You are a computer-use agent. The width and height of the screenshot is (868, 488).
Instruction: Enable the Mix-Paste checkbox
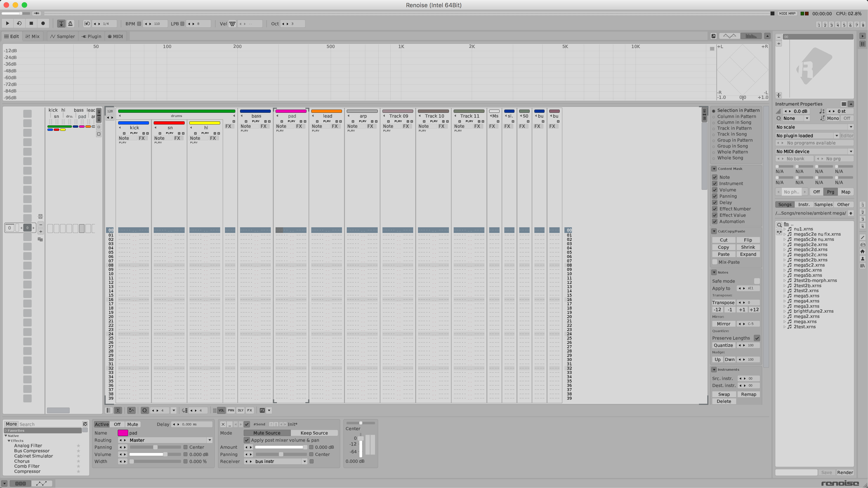(715, 262)
